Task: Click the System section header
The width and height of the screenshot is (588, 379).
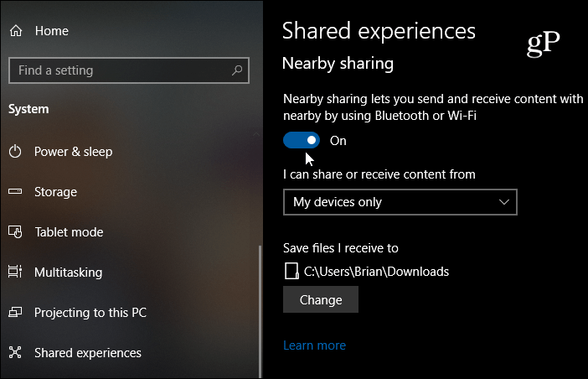Action: (28, 109)
